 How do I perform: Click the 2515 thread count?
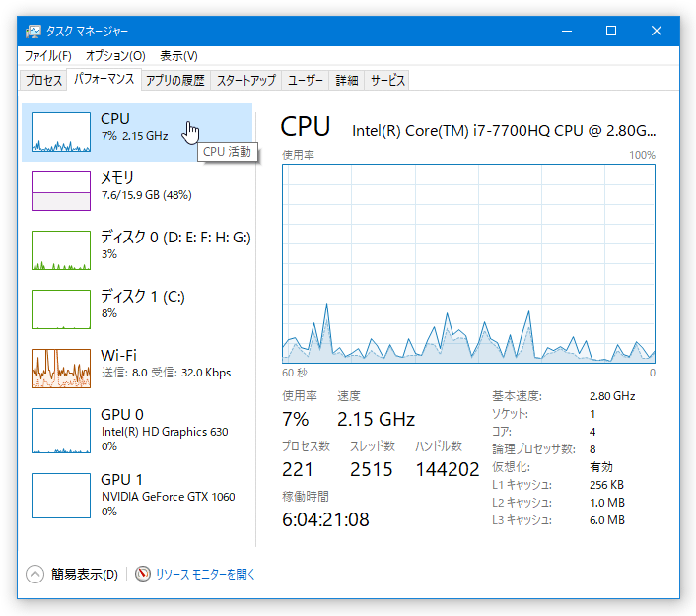371,469
